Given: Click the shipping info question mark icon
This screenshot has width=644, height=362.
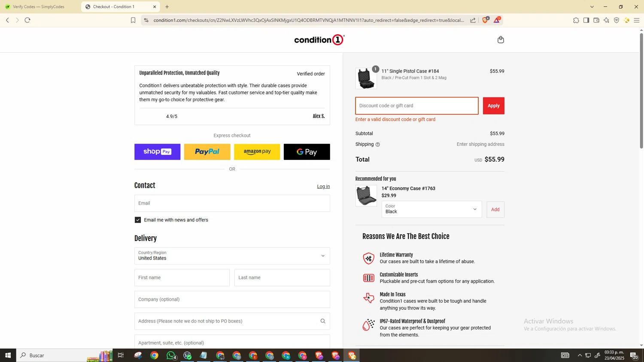Looking at the screenshot, I should [x=378, y=145].
